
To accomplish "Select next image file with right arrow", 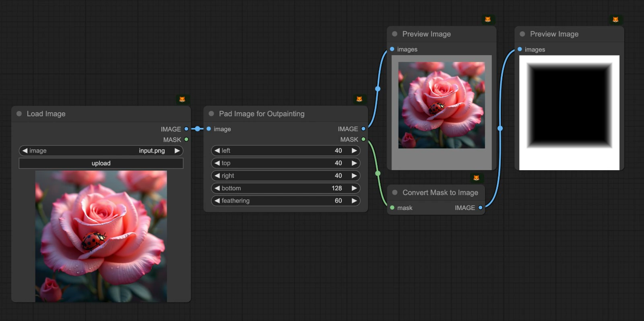I will (177, 151).
